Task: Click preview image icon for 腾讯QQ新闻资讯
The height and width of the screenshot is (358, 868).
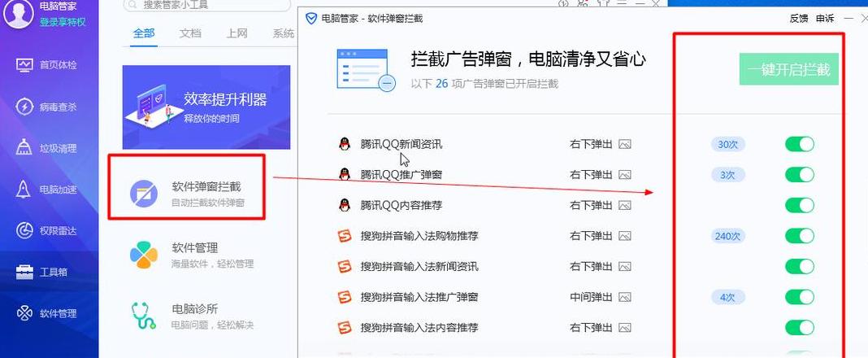Action: click(x=625, y=145)
